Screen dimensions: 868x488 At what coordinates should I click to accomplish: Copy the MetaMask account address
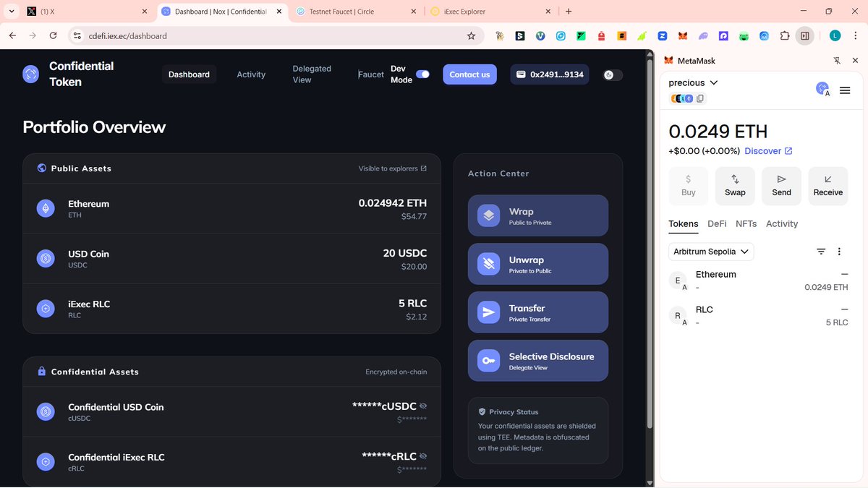pyautogui.click(x=700, y=98)
